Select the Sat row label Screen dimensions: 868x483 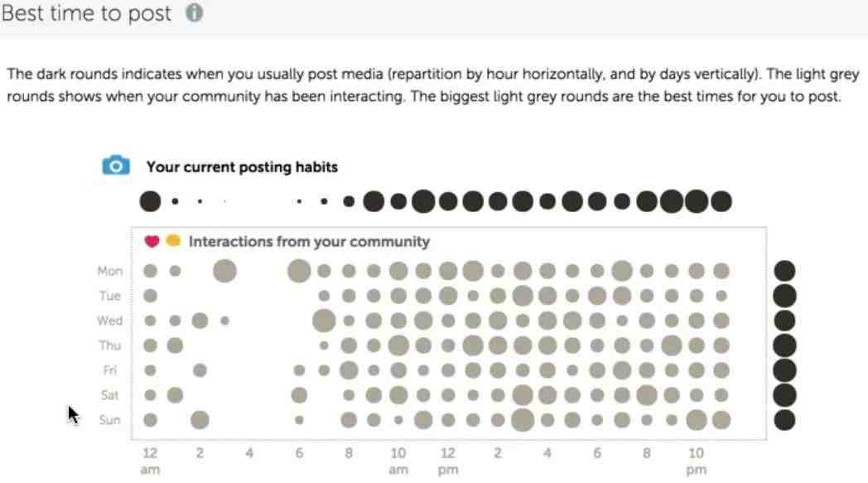click(x=109, y=395)
